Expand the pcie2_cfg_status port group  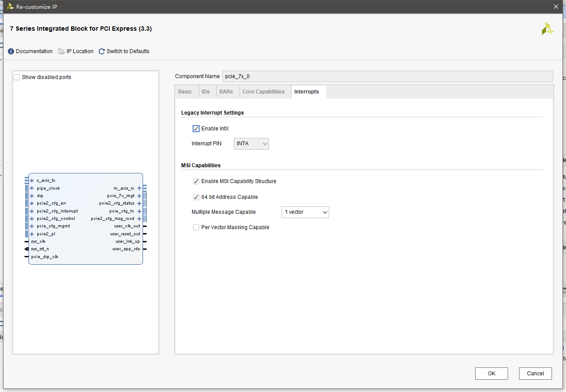(x=139, y=203)
